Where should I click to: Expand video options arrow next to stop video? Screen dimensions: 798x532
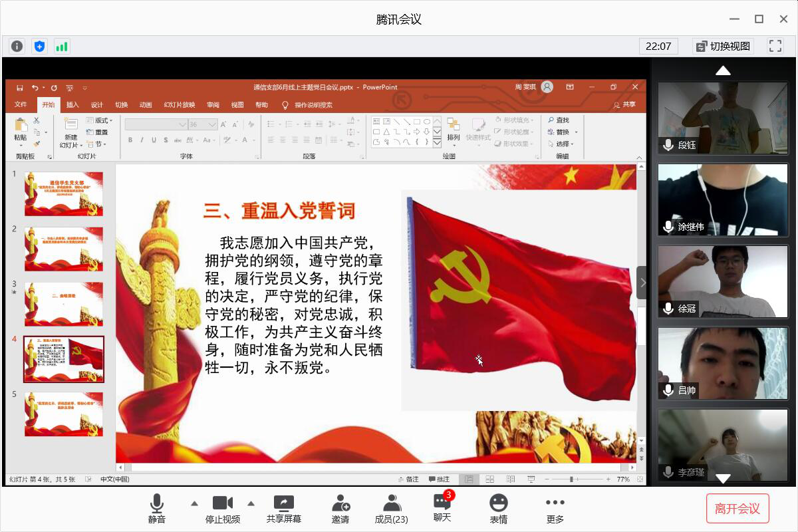[x=251, y=503]
